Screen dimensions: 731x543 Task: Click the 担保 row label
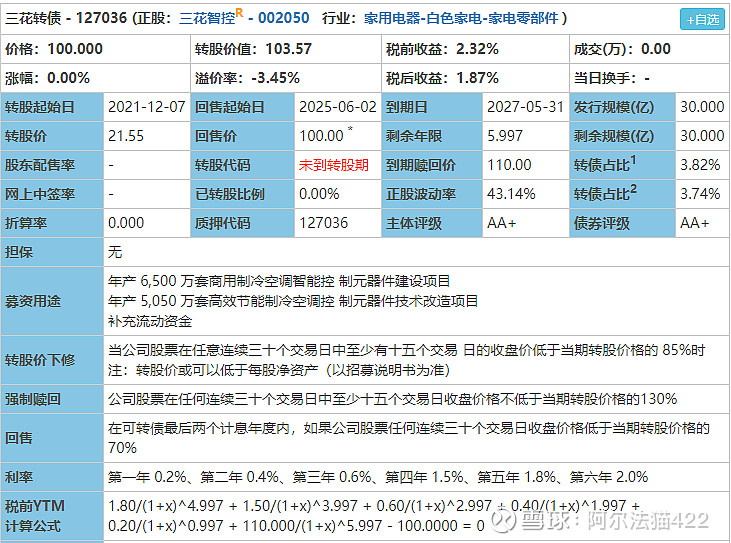pyautogui.click(x=52, y=252)
